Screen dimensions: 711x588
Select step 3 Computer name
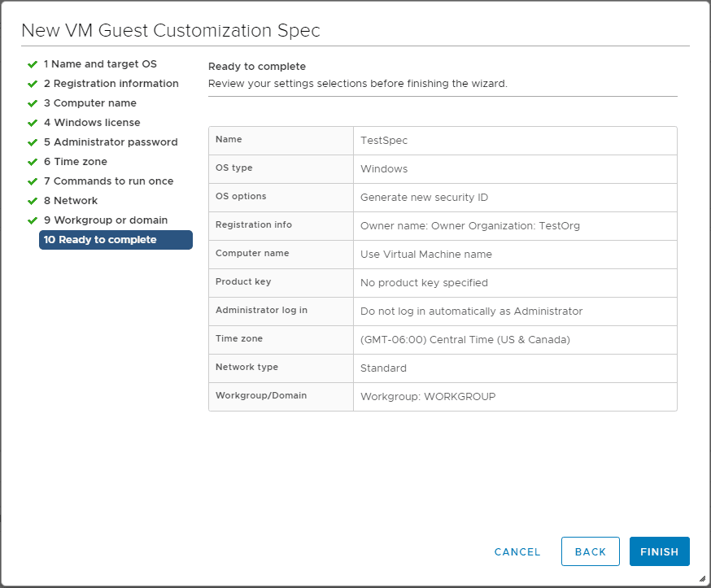coord(89,103)
